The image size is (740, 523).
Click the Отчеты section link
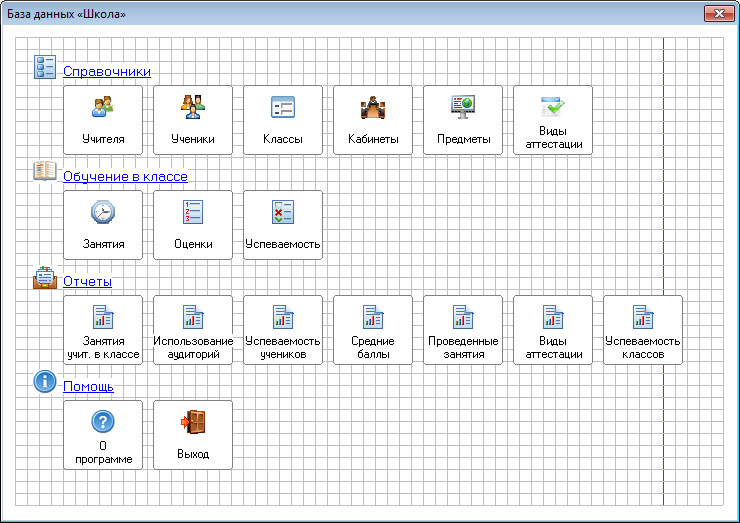[87, 281]
